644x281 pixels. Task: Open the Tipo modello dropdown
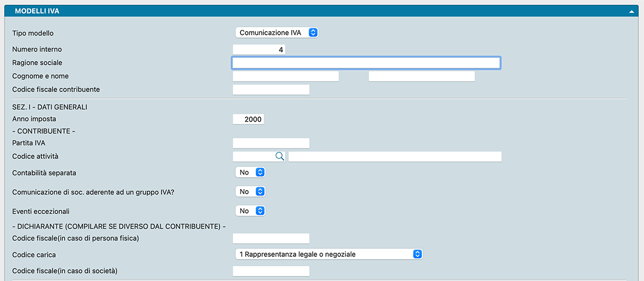pyautogui.click(x=277, y=33)
